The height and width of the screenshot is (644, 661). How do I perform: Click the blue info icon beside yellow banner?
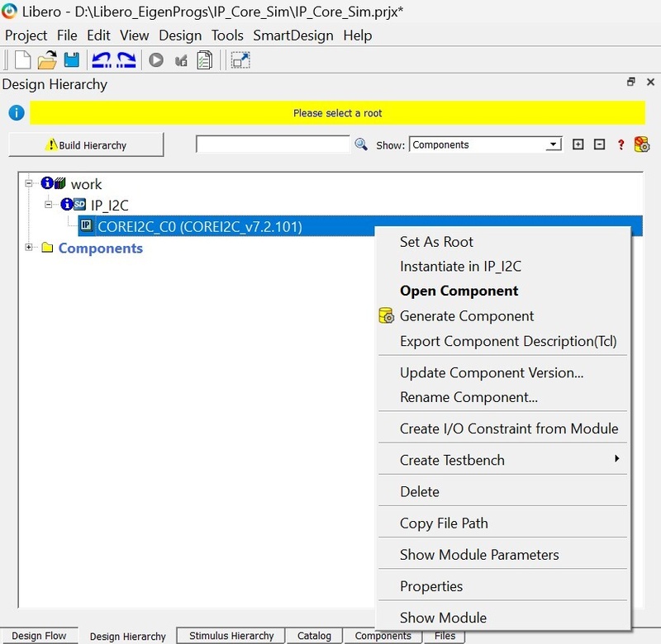point(17,113)
